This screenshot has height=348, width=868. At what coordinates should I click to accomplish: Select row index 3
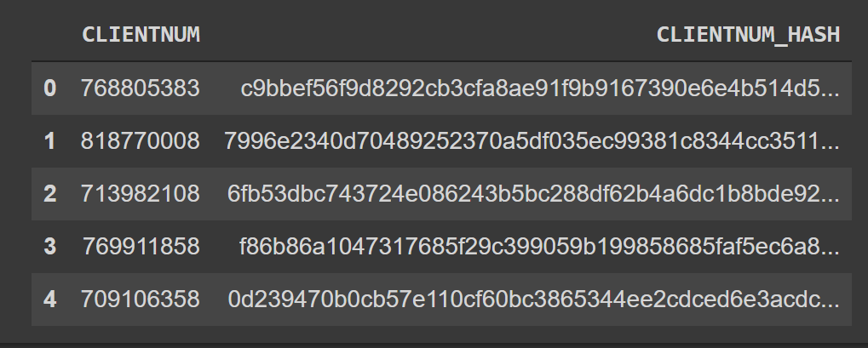pos(49,246)
